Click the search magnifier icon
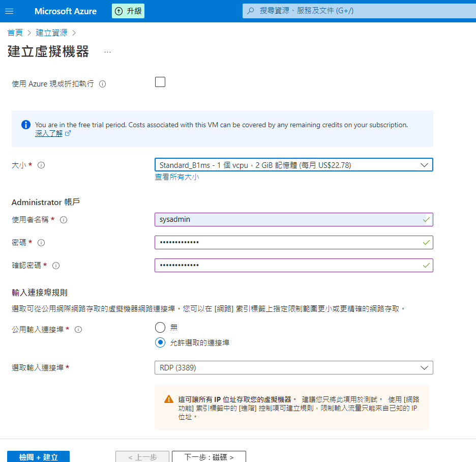 (x=250, y=11)
